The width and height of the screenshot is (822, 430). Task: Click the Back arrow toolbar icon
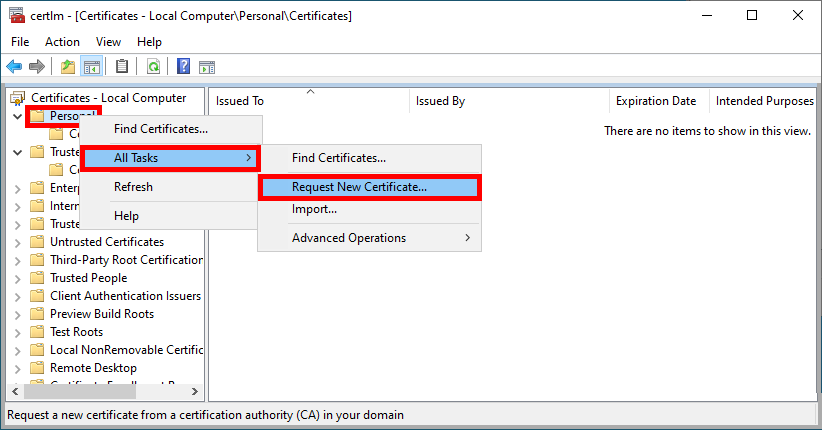[x=14, y=67]
